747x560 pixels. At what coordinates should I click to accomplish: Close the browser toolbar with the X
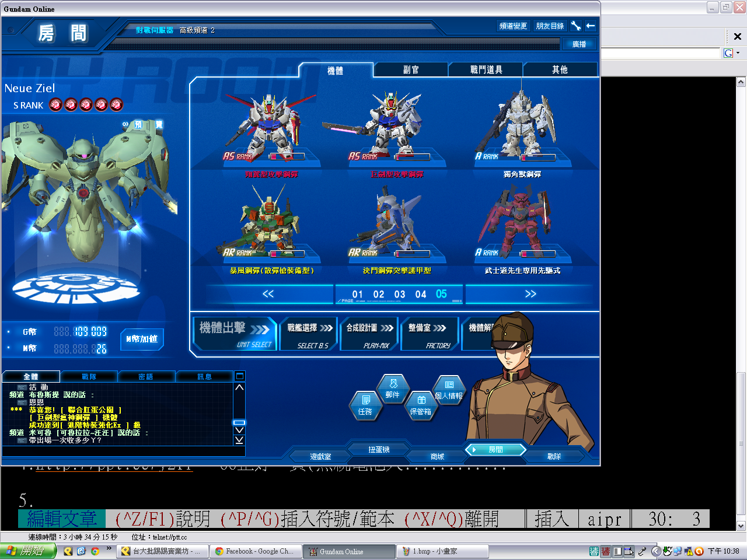737,36
